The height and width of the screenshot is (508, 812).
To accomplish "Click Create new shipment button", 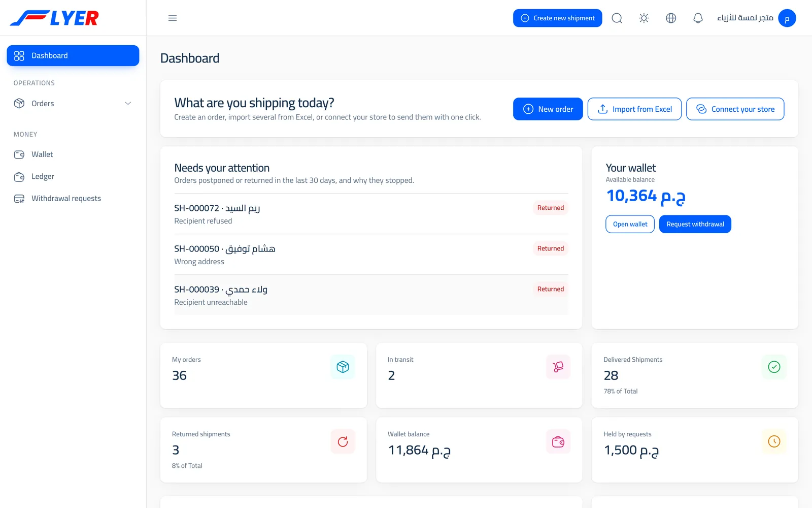I will point(557,18).
